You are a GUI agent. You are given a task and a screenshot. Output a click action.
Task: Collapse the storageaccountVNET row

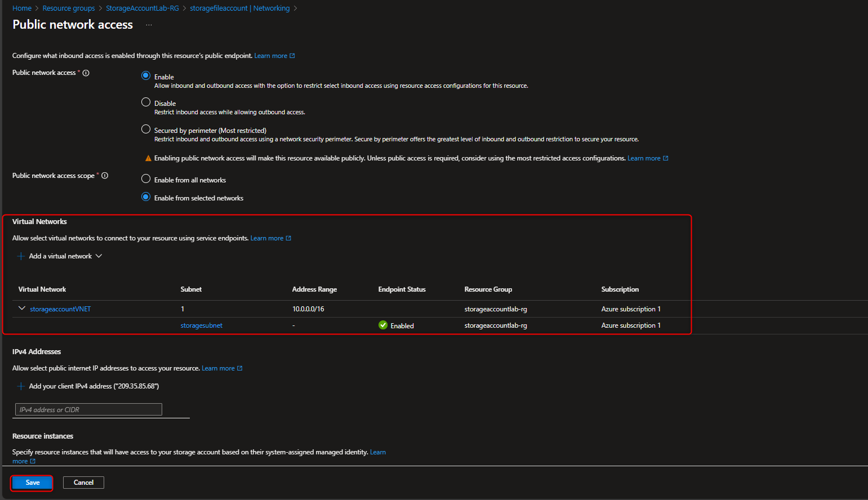21,308
